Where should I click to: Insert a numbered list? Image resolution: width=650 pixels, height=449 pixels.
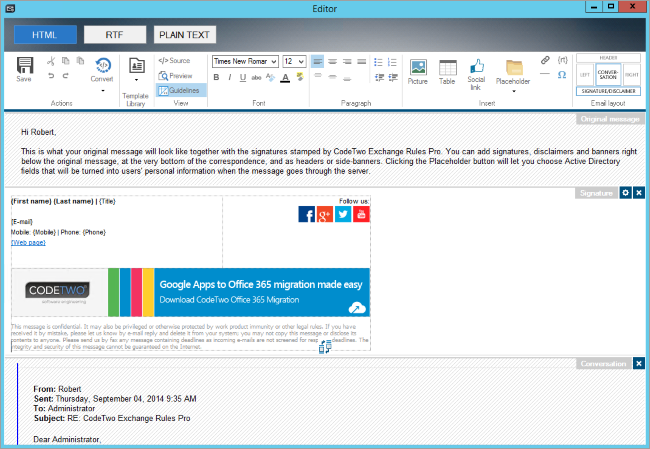coord(392,62)
